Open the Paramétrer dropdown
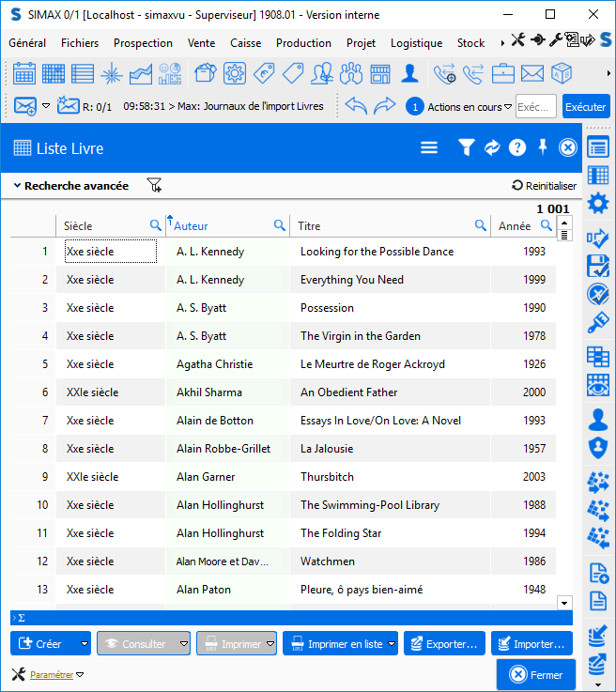This screenshot has height=692, width=616. point(80,674)
